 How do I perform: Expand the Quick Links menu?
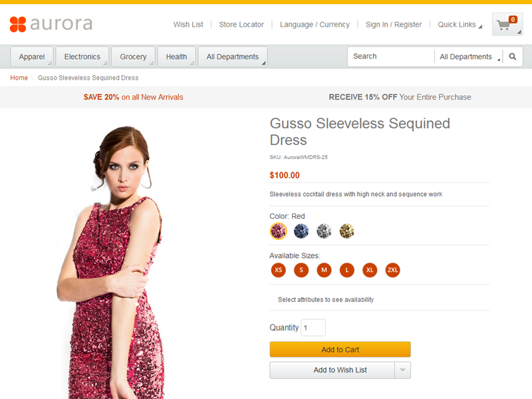pos(460,25)
